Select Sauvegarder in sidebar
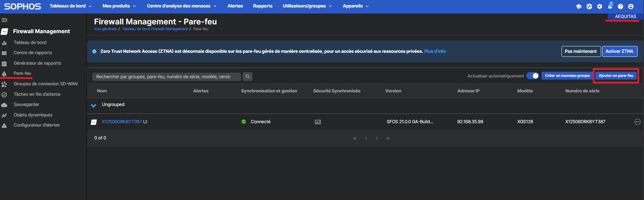The image size is (644, 200). pyautogui.click(x=26, y=105)
